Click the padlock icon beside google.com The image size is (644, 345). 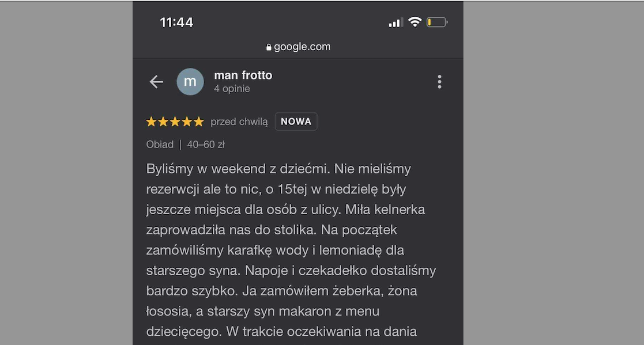click(269, 47)
